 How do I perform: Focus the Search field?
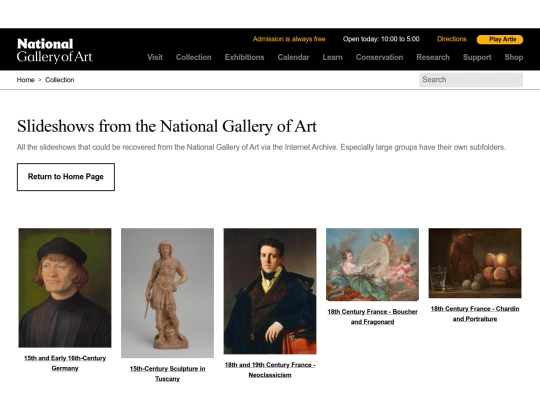coord(471,80)
